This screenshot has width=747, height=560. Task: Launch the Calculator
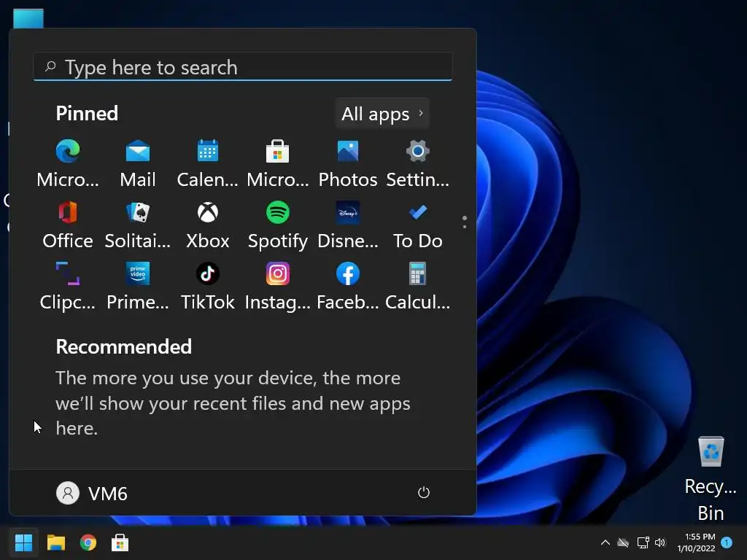[418, 286]
